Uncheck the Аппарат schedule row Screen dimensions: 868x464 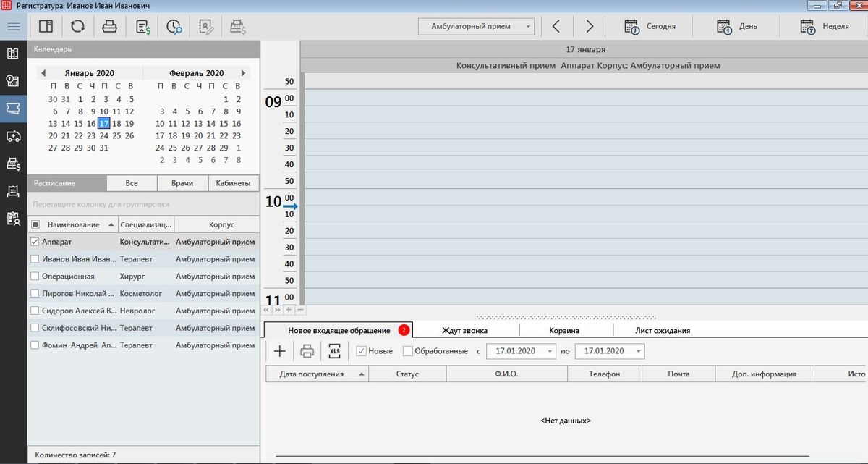tap(35, 242)
